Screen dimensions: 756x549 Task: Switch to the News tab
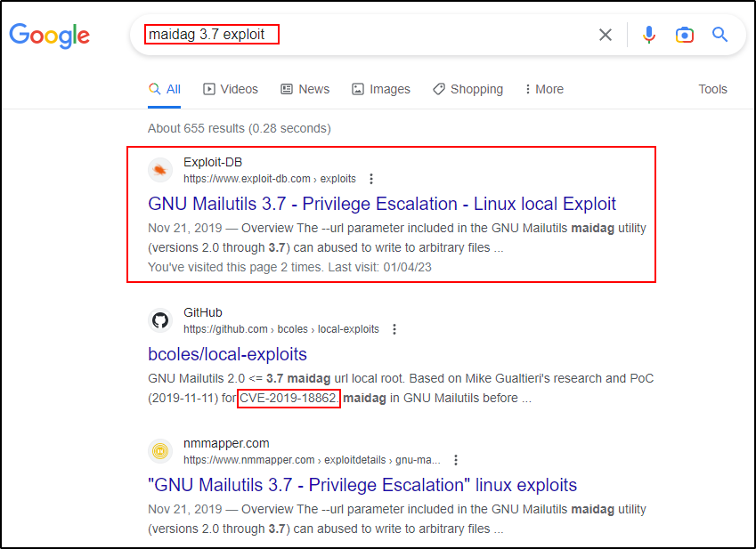305,89
